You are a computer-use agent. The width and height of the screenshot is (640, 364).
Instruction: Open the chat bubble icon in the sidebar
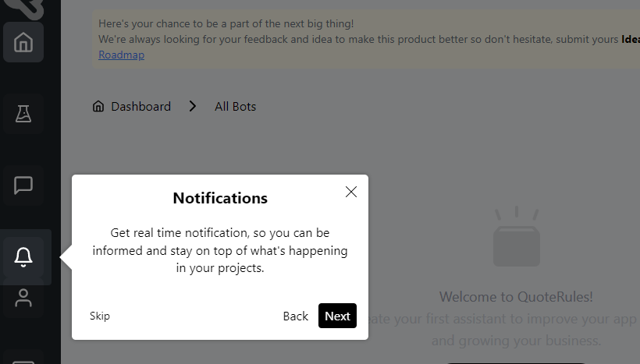click(23, 186)
